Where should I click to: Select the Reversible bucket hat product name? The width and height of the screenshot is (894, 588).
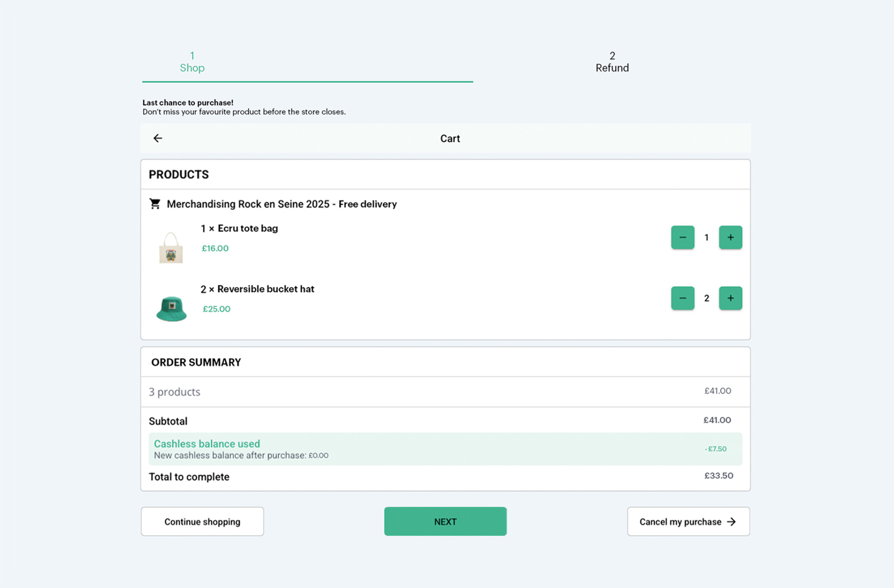266,289
